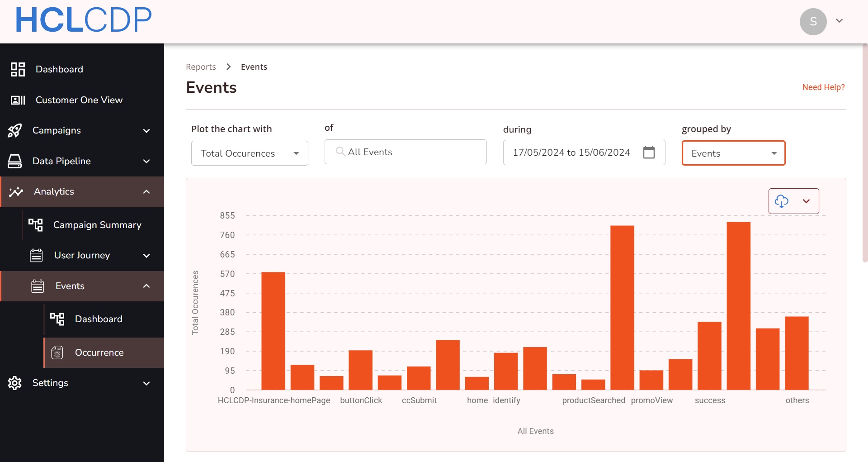Click the Dashboard grid icon in sidebar
The width and height of the screenshot is (868, 462).
click(18, 69)
